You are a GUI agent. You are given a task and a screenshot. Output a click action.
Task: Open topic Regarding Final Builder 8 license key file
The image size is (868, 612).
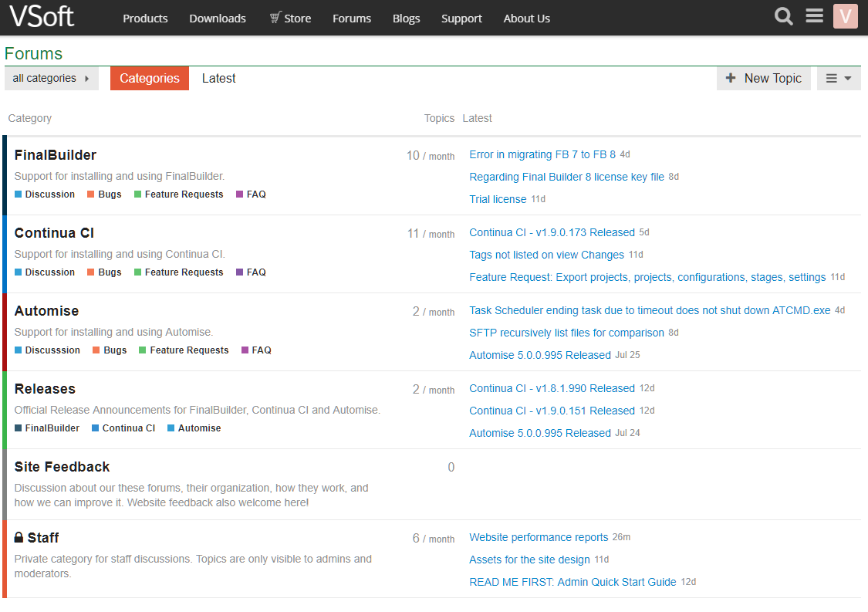pos(567,177)
